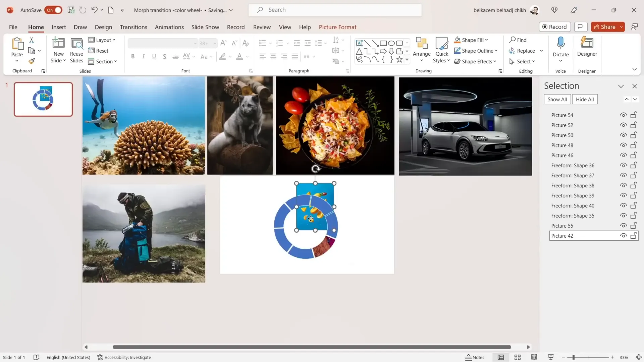Screen dimensions: 644x362
Task: Switch to the Transitions tab
Action: pyautogui.click(x=133, y=27)
